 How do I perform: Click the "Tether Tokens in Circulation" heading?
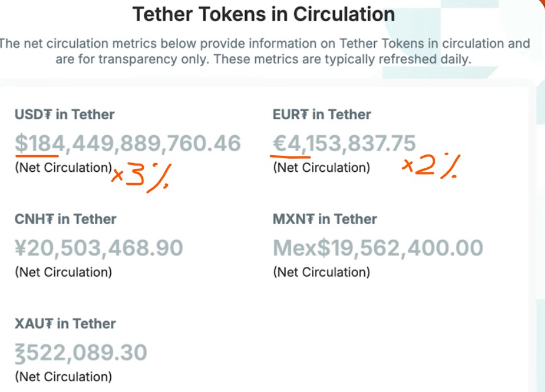pyautogui.click(x=263, y=14)
